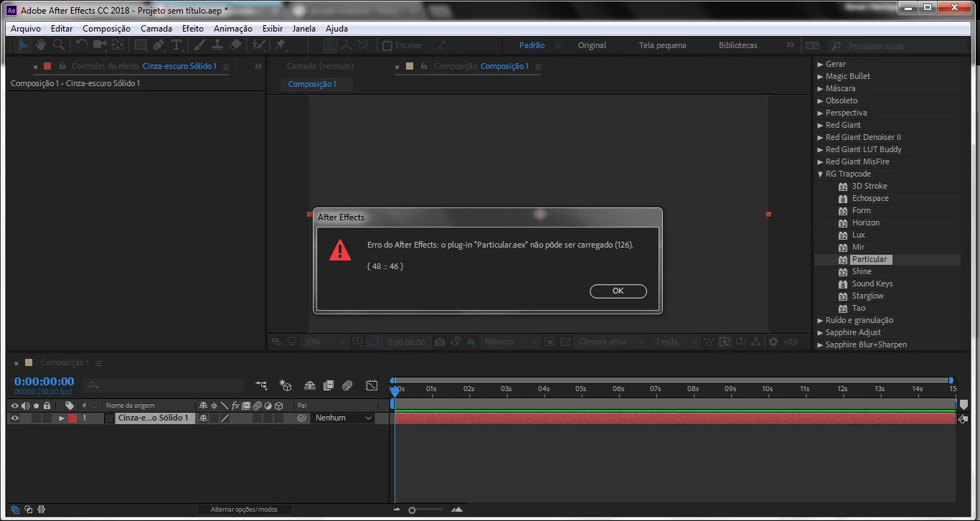This screenshot has width=980, height=521.
Task: Open the Máxima resolution dropdown
Action: pyautogui.click(x=510, y=342)
